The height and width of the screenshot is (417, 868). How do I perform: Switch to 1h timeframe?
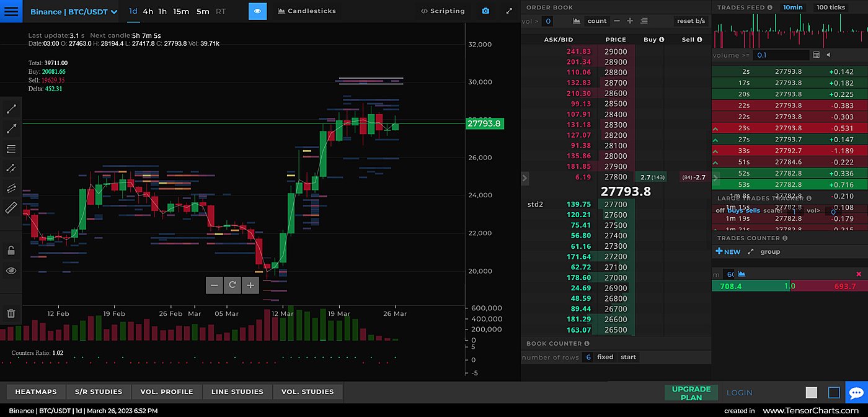pos(162,11)
